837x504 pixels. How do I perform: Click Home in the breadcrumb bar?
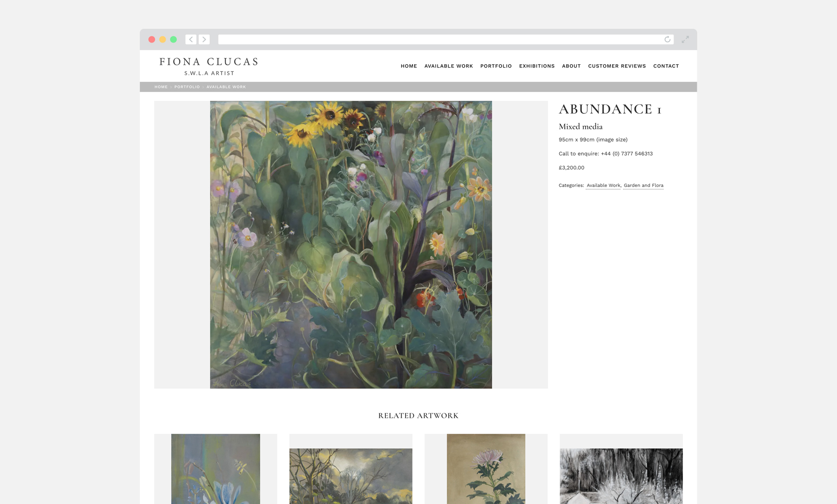click(161, 87)
